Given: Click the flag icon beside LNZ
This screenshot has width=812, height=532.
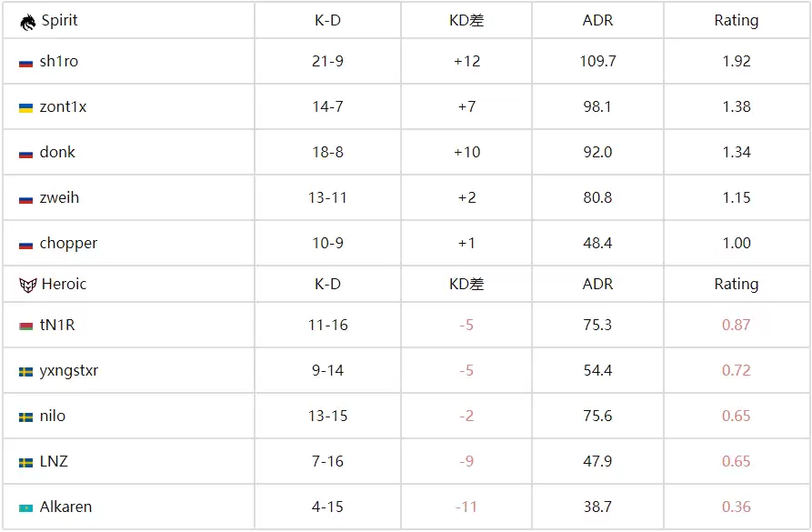Looking at the screenshot, I should click(26, 463).
